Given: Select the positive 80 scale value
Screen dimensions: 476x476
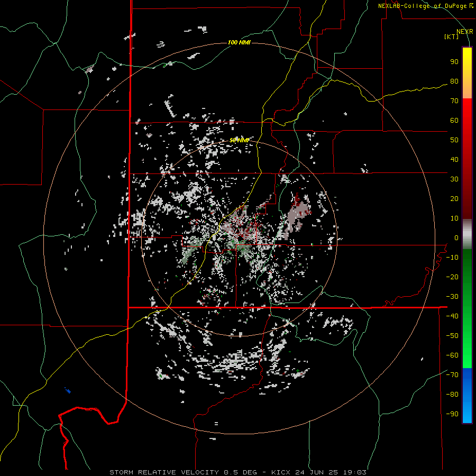Looking at the screenshot, I should (x=454, y=81).
